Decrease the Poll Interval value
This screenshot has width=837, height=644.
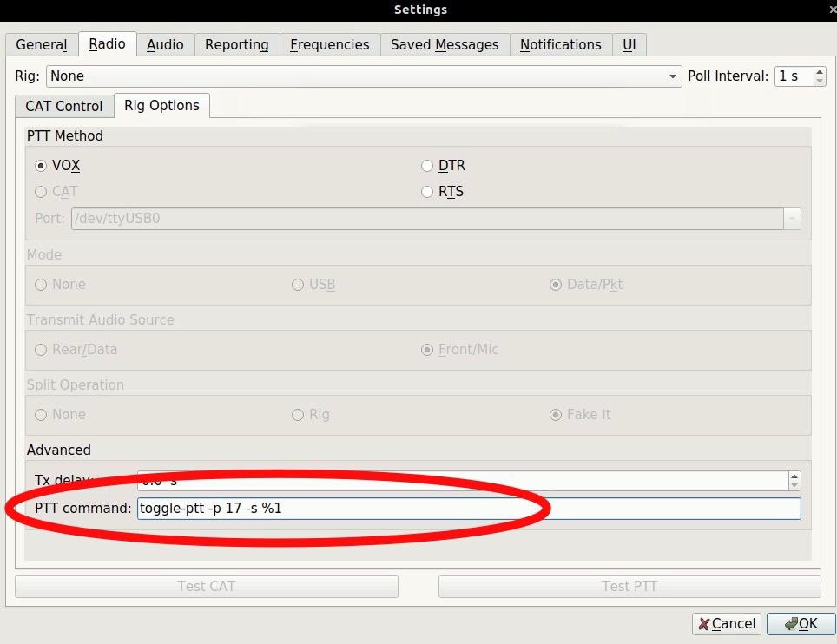pos(820,81)
